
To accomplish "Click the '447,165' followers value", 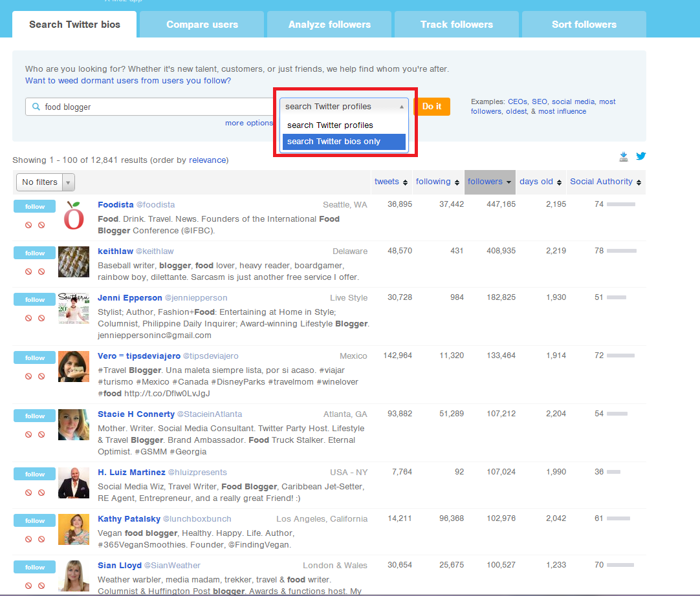I will [x=501, y=204].
